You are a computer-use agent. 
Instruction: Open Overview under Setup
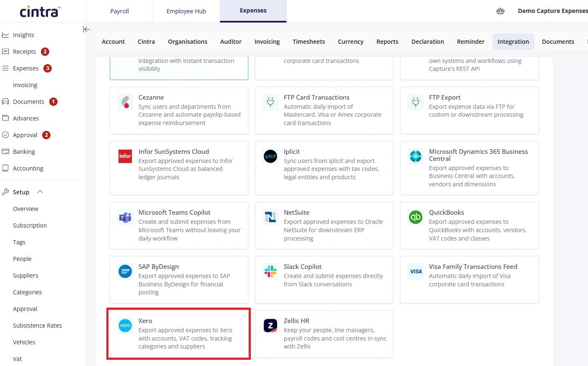25,209
